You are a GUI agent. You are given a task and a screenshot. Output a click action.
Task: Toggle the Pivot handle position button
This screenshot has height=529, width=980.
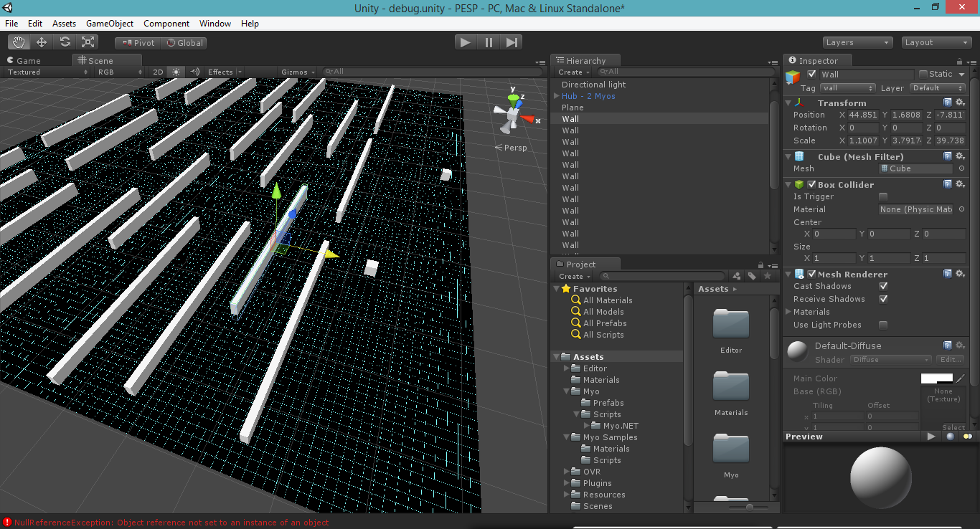pos(138,43)
